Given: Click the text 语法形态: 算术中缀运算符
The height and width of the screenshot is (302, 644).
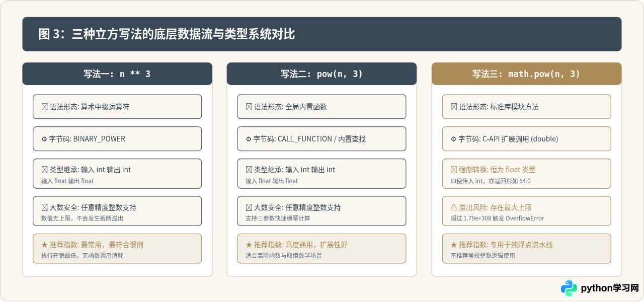Looking at the screenshot, I should coord(90,107).
